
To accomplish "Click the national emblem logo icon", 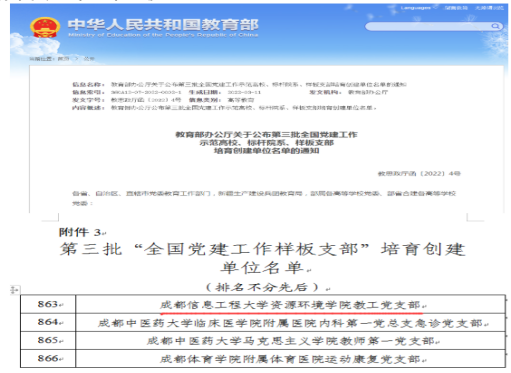I will [45, 27].
